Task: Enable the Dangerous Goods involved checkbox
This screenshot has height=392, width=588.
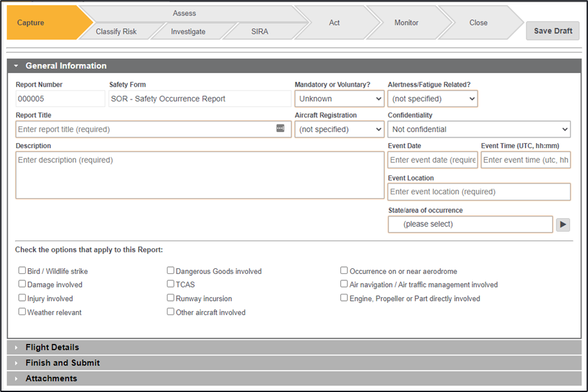Action: [x=171, y=271]
